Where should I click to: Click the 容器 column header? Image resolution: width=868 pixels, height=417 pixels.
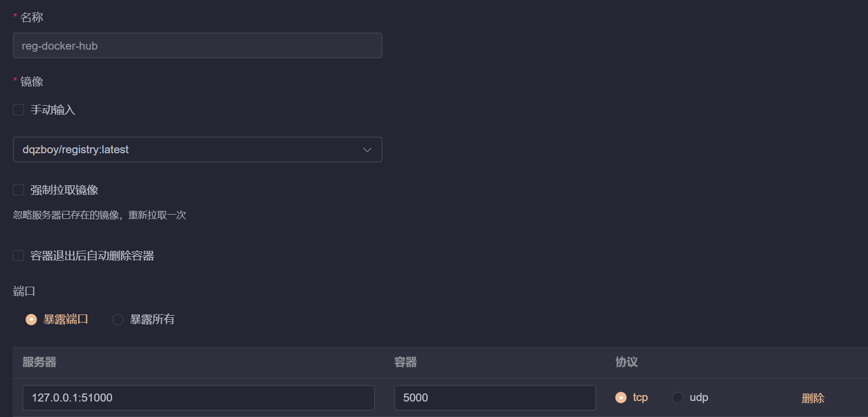405,362
